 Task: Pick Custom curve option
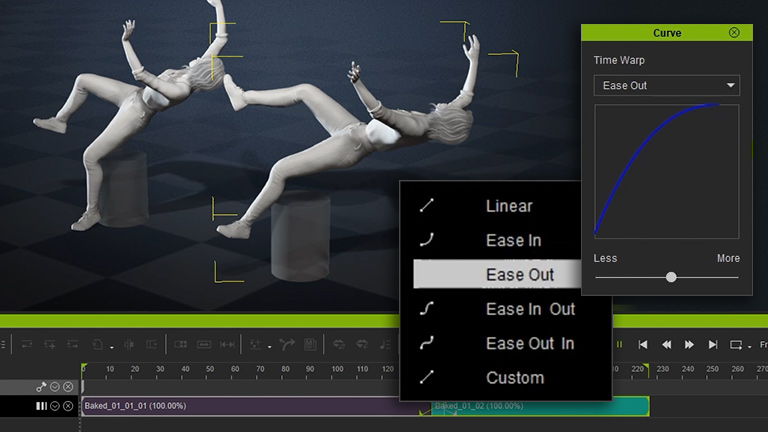pos(515,378)
